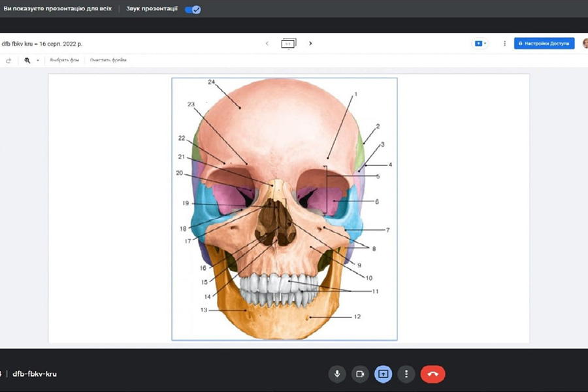Open more call options menu

[406, 374]
